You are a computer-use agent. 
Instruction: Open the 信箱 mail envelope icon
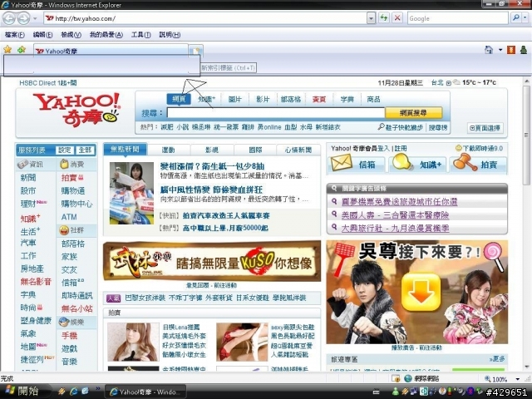coord(342,163)
